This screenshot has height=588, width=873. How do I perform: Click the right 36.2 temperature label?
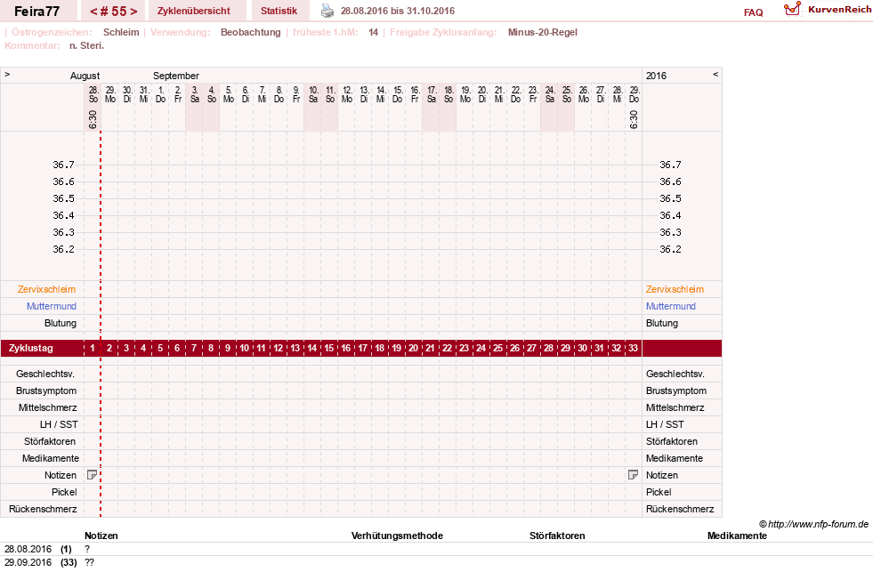670,249
